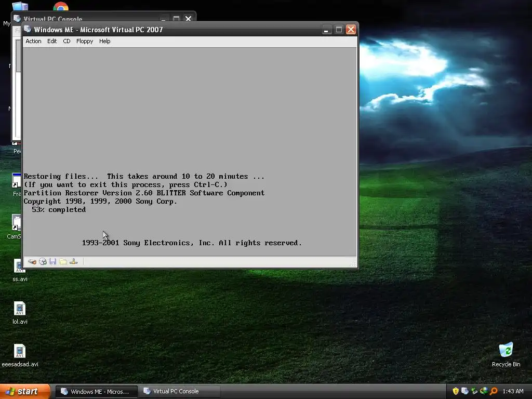Open the Action menu
Screen dimensions: 532x399
coord(33,41)
